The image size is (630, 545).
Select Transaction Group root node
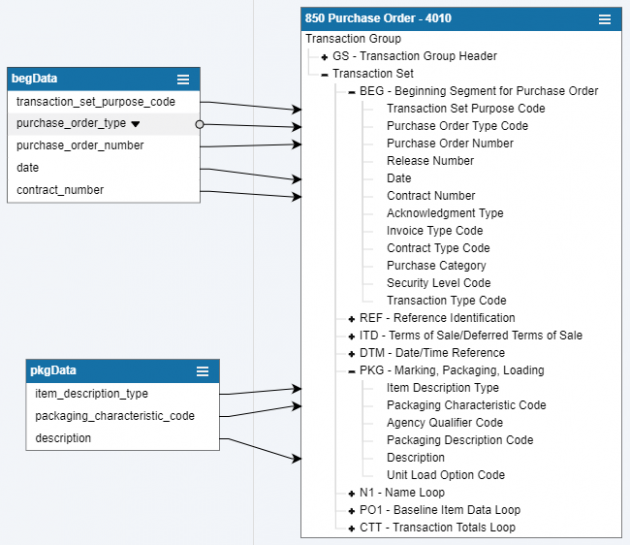pyautogui.click(x=353, y=39)
